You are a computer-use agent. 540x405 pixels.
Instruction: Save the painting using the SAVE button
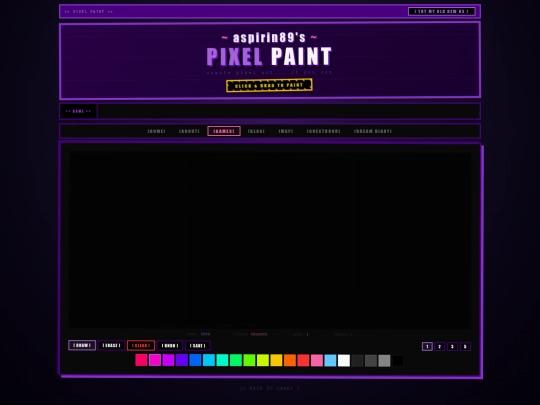point(198,345)
